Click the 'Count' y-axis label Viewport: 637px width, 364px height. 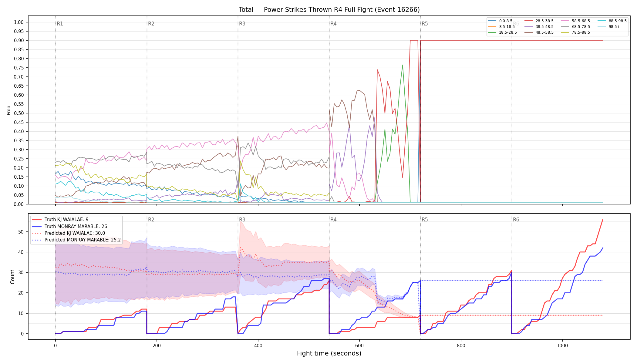(12, 277)
